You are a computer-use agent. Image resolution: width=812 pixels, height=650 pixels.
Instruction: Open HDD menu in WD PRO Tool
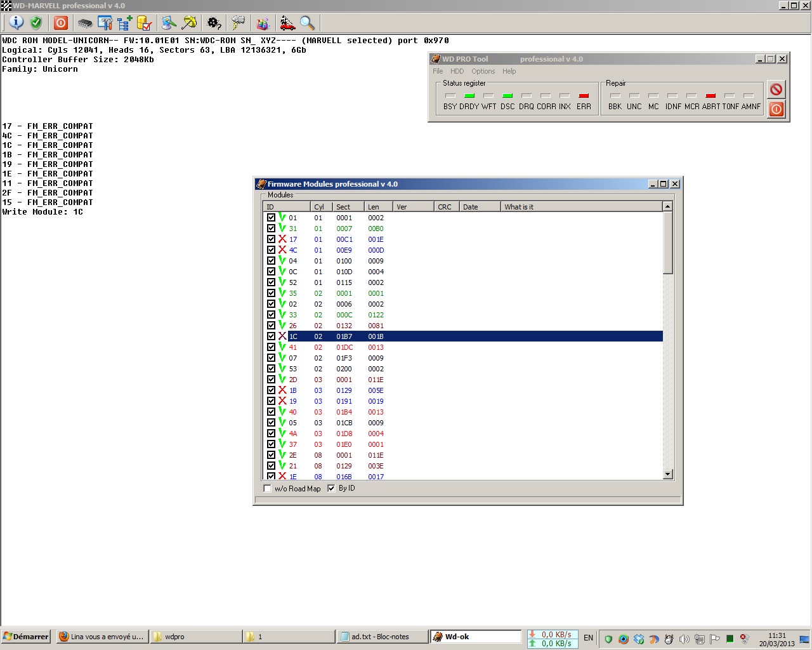[457, 71]
